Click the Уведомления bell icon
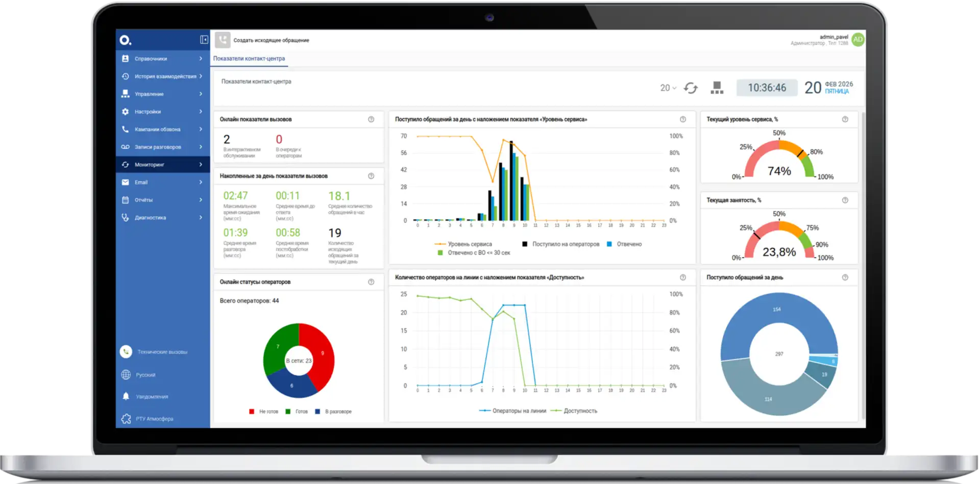The image size is (980, 484). point(126,396)
